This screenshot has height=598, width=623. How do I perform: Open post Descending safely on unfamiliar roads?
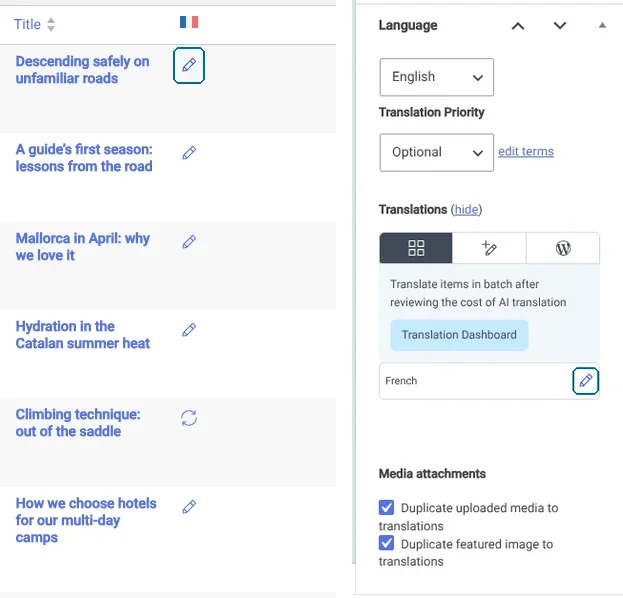82,70
